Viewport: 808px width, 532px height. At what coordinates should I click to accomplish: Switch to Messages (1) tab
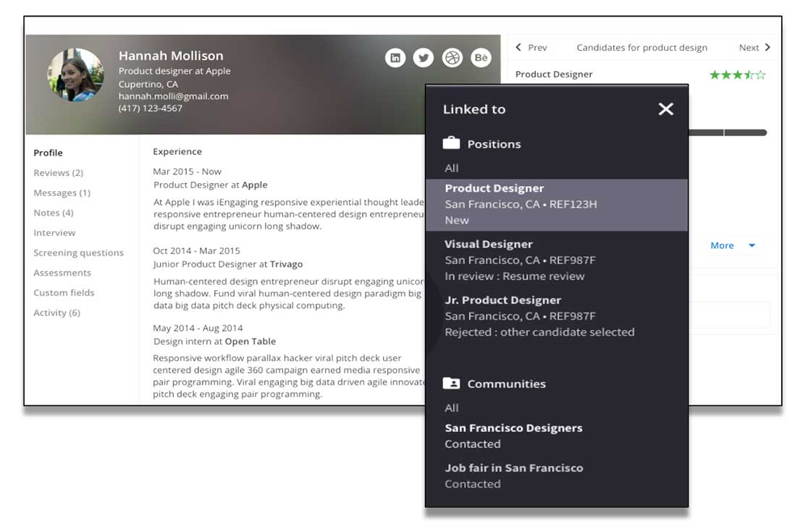pyautogui.click(x=62, y=193)
